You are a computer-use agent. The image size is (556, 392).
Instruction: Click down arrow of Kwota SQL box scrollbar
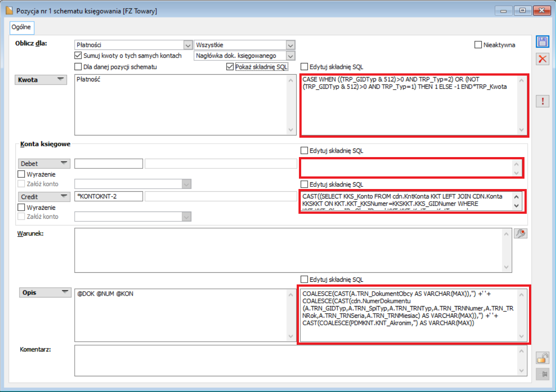[x=522, y=130]
